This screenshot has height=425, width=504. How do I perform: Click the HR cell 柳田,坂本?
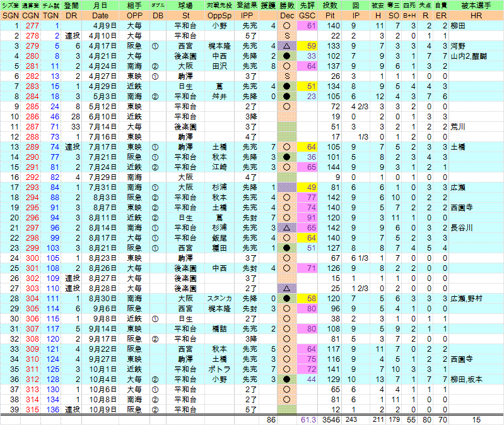(466, 380)
